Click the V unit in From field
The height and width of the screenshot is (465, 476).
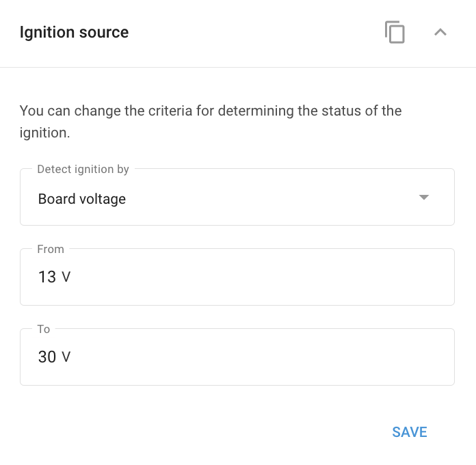[66, 277]
